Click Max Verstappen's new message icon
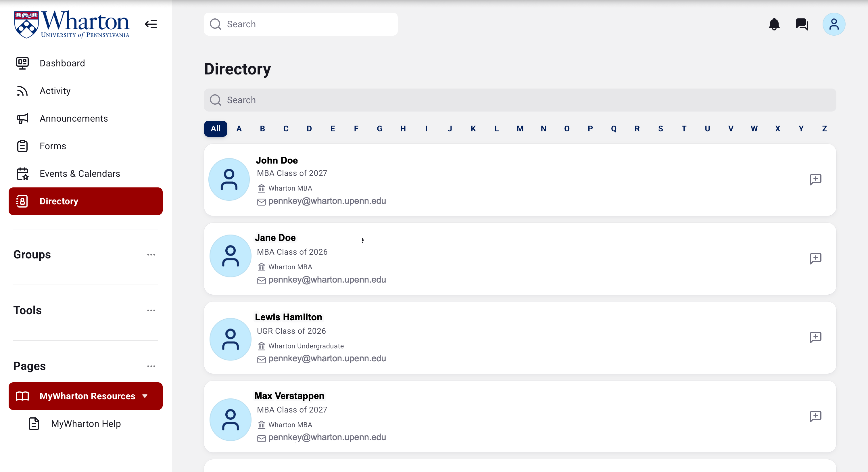This screenshot has height=472, width=868. (x=815, y=416)
